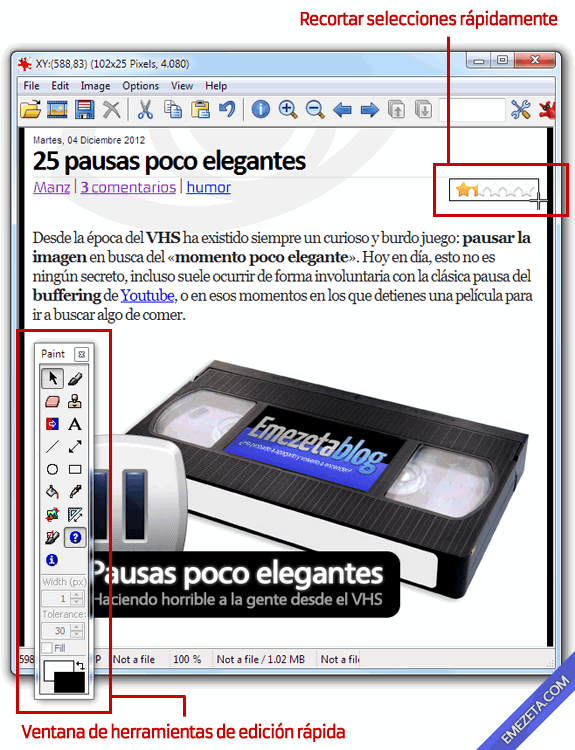Click the previous page toolbar icon
The height and width of the screenshot is (750, 575).
tap(397, 110)
